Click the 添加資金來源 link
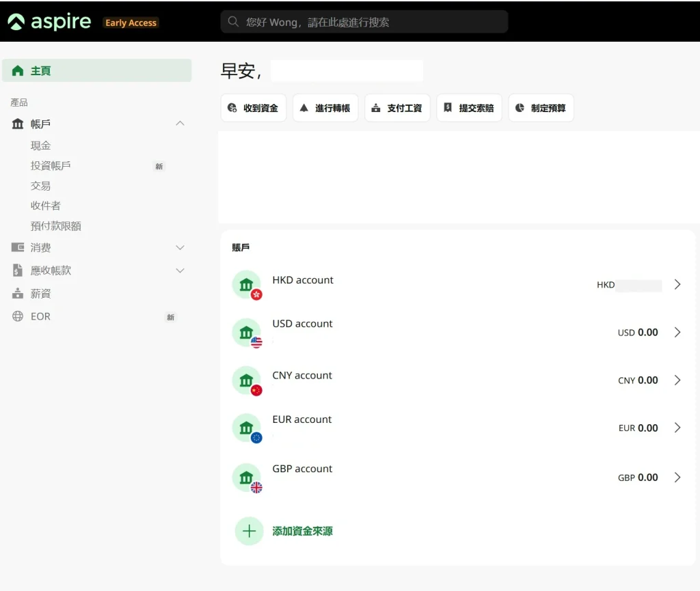Image resolution: width=700 pixels, height=591 pixels. 302,531
